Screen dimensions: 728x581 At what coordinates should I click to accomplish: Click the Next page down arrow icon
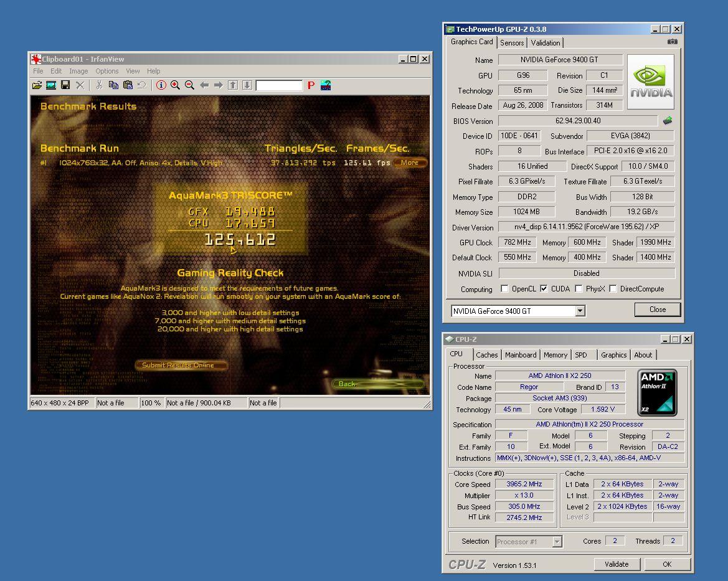click(247, 85)
